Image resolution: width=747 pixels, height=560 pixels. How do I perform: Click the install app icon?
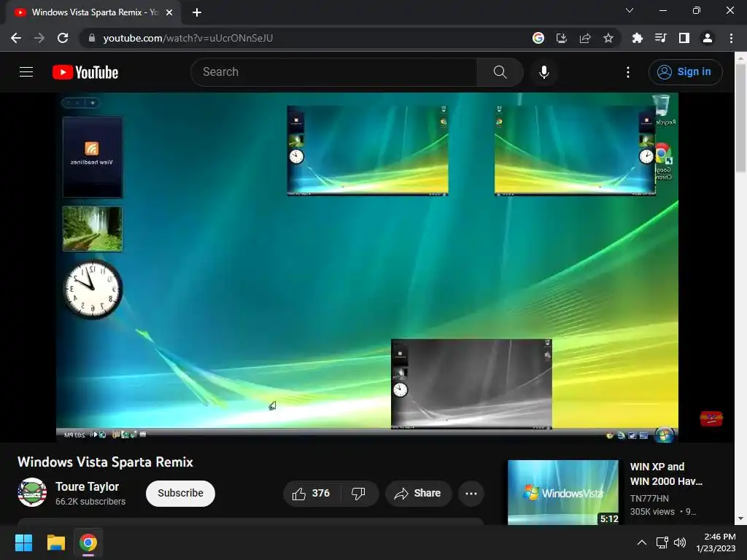561,38
